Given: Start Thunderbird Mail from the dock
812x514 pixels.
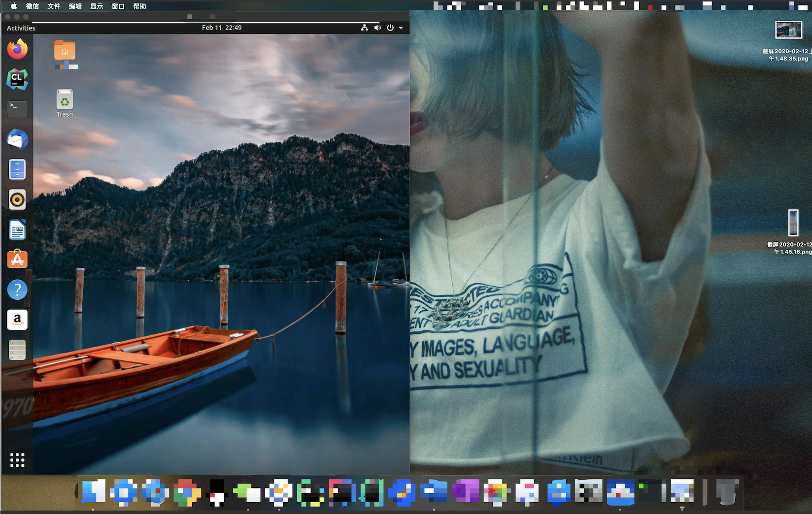Looking at the screenshot, I should click(x=17, y=139).
